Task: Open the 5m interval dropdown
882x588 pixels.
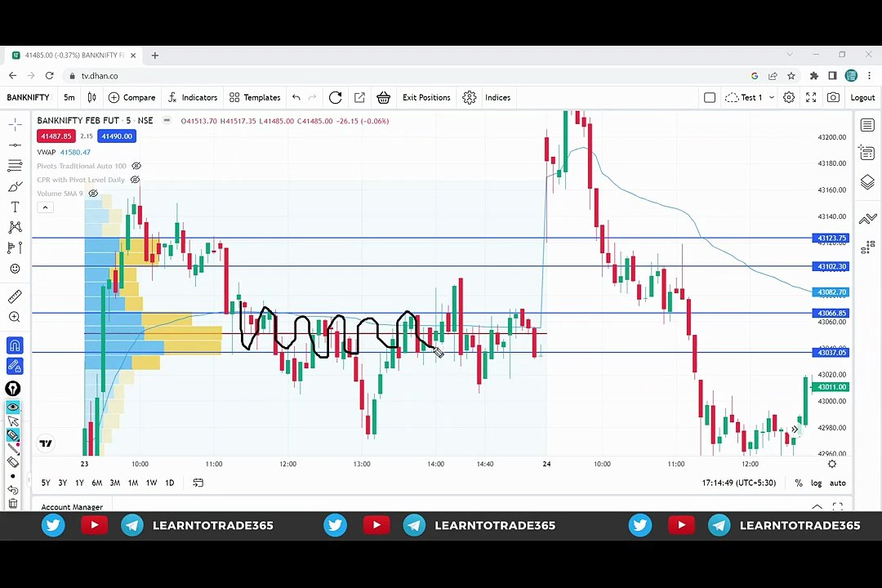Action: (69, 97)
